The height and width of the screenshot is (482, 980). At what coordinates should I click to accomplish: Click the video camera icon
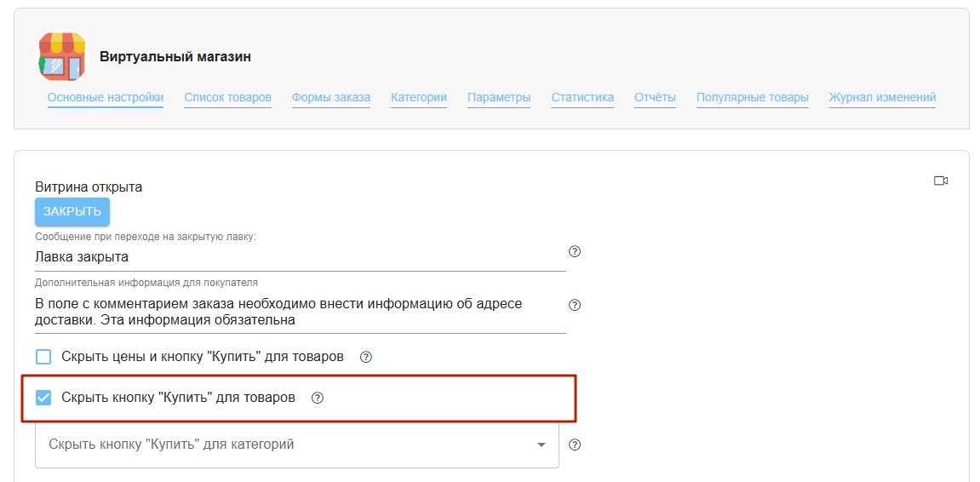click(x=940, y=181)
